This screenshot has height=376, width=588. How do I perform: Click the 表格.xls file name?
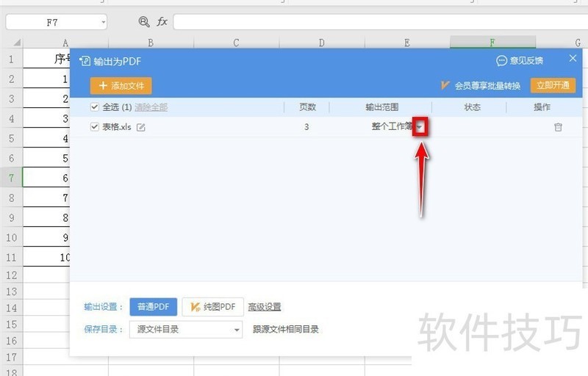pos(117,127)
